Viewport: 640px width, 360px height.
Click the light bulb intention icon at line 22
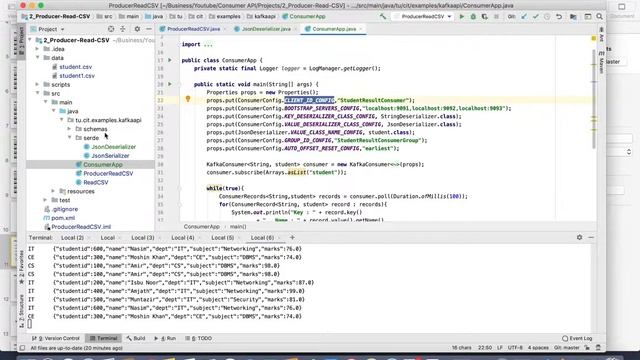[188, 99]
